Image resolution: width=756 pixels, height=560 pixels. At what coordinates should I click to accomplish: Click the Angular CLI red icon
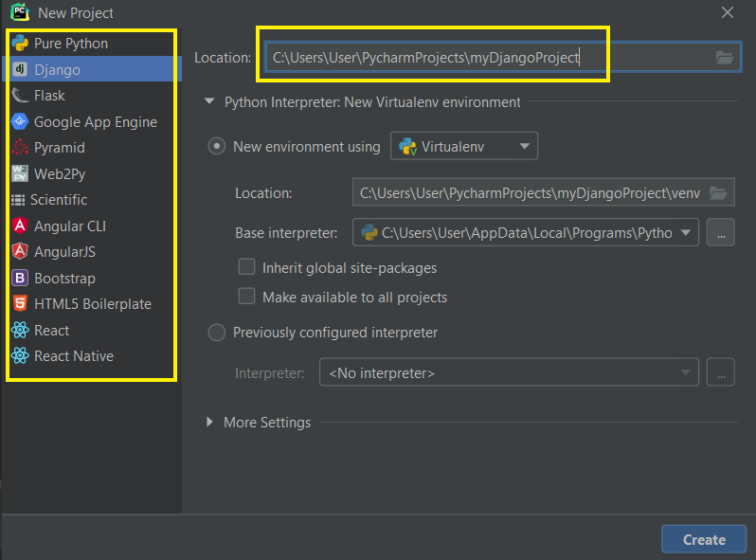pos(20,226)
